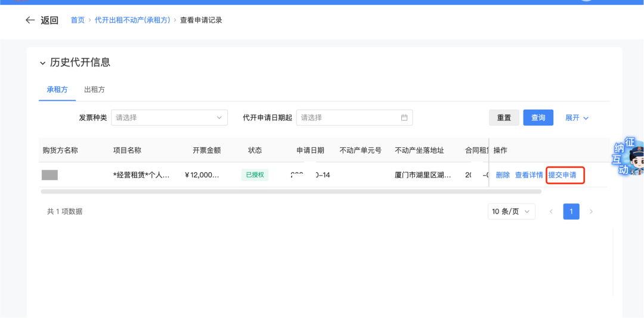
Task: Click the 申请日期 column header
Action: tap(311, 150)
